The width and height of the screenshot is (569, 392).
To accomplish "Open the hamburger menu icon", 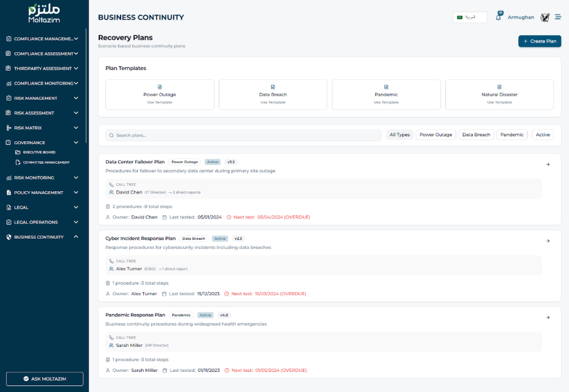I will coord(557,17).
